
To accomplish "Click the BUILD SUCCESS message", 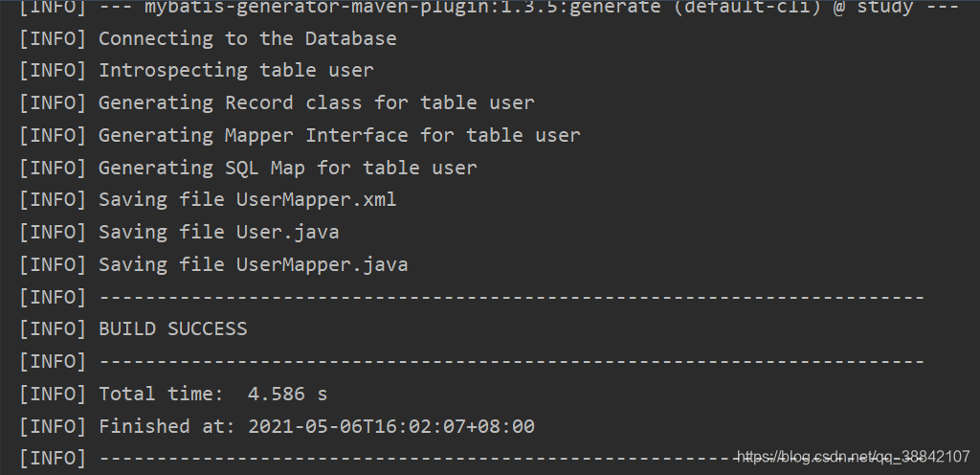I will [x=173, y=329].
